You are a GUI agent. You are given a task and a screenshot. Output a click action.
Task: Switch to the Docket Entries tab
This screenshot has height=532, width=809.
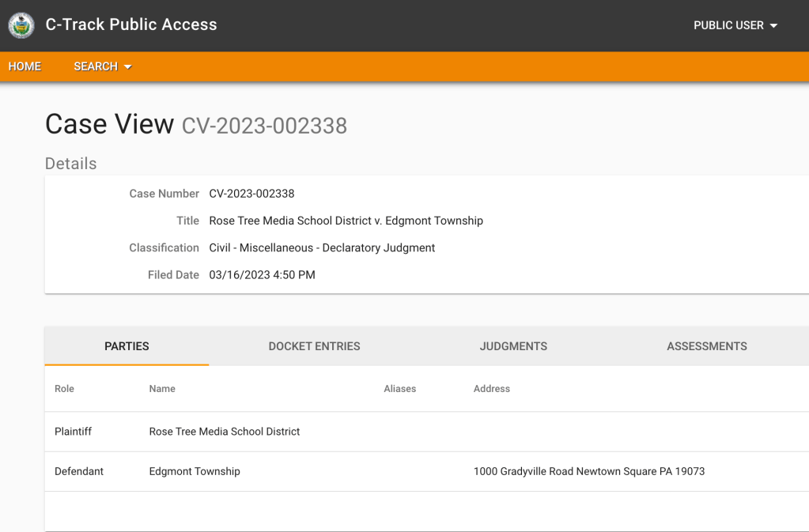(x=314, y=346)
